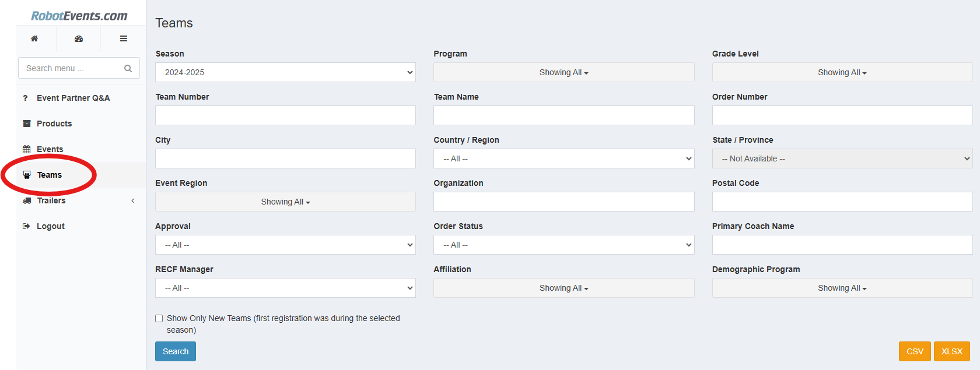Click the Logout exit icon
980x370 pixels.
point(27,226)
